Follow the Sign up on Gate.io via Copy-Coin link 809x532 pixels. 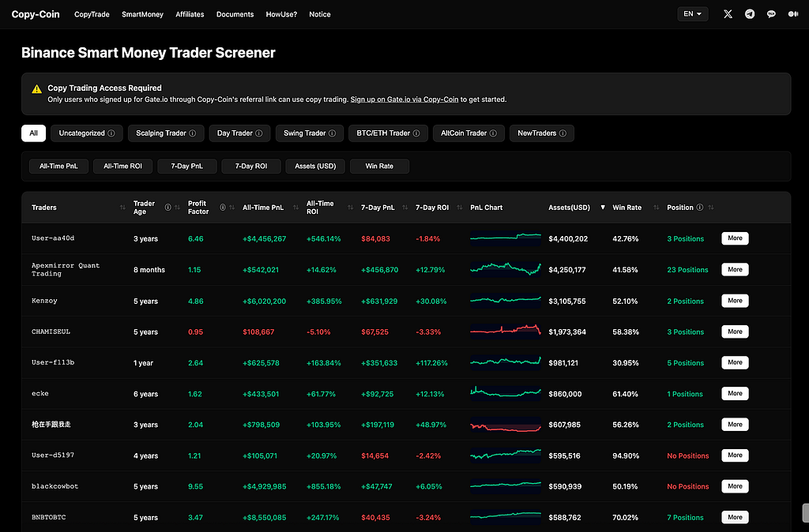404,99
